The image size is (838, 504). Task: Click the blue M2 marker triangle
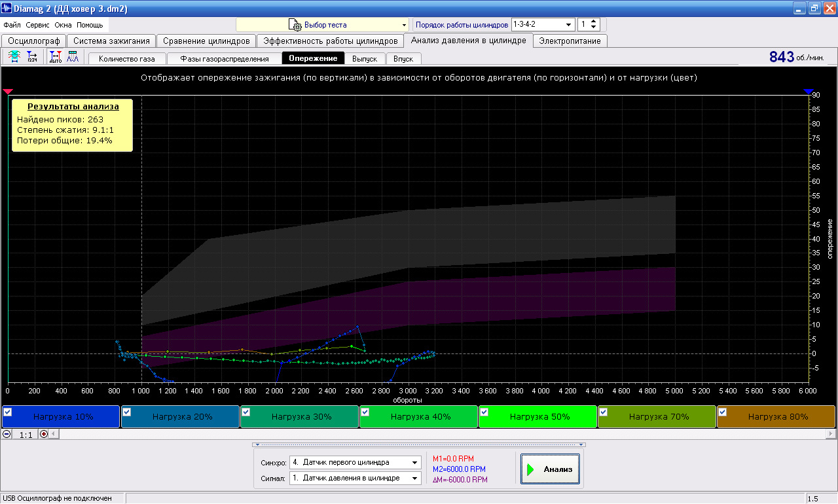(809, 92)
